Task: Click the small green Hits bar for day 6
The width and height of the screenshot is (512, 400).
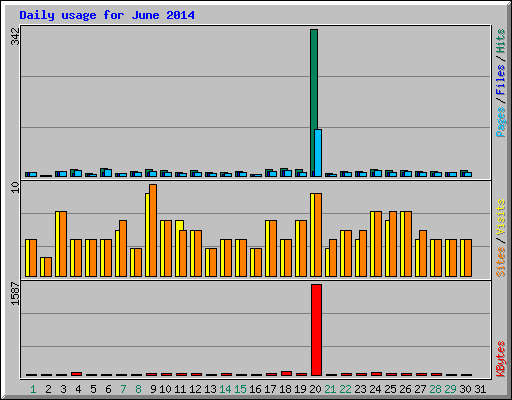Action: pos(103,172)
